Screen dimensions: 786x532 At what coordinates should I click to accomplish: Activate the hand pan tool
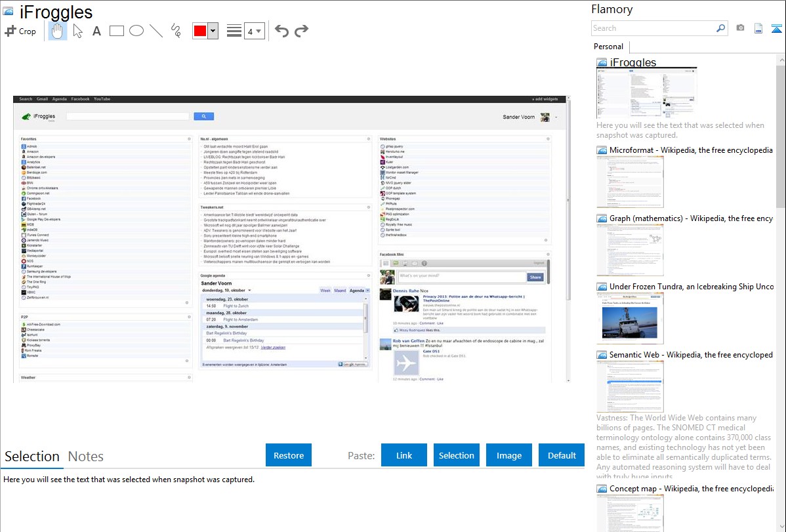[x=57, y=31]
